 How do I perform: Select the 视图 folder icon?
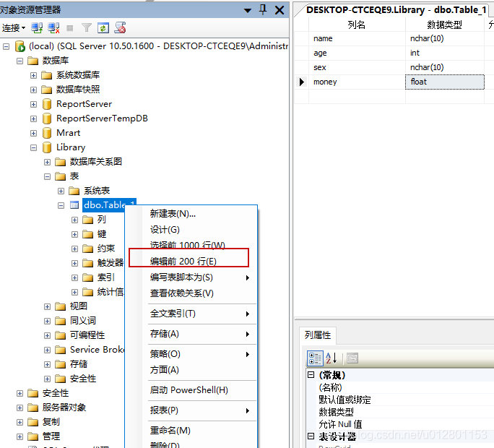60,306
